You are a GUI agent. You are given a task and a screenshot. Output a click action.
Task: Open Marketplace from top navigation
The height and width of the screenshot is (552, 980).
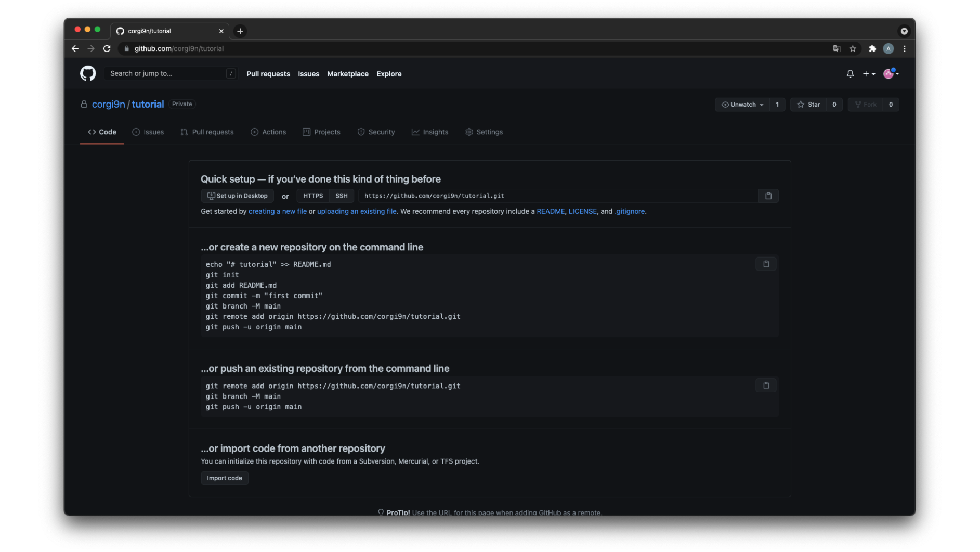click(348, 74)
